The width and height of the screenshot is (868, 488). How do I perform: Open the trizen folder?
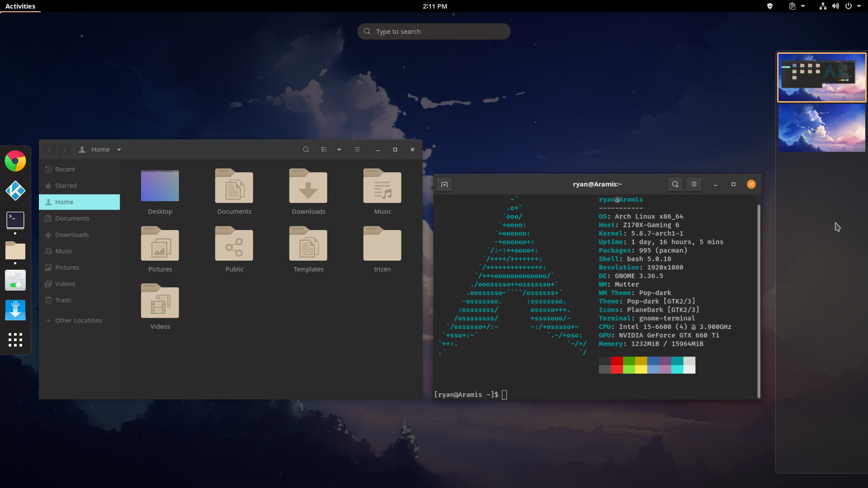382,244
